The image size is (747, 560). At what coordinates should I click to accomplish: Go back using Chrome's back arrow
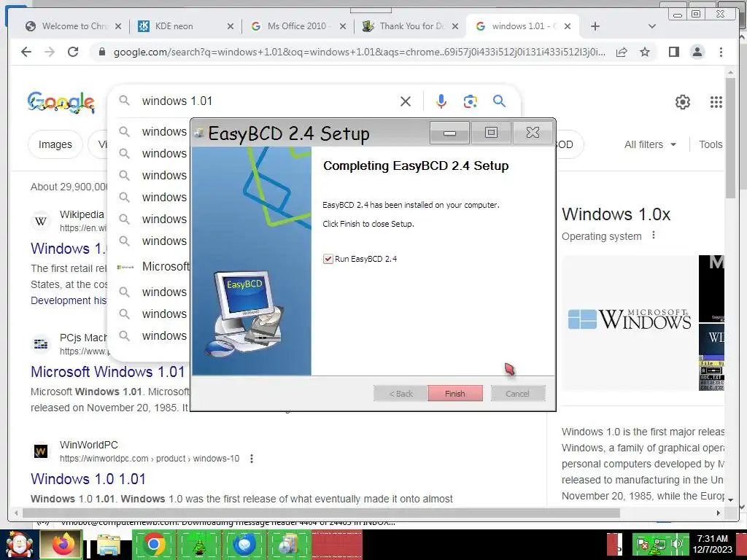click(26, 52)
